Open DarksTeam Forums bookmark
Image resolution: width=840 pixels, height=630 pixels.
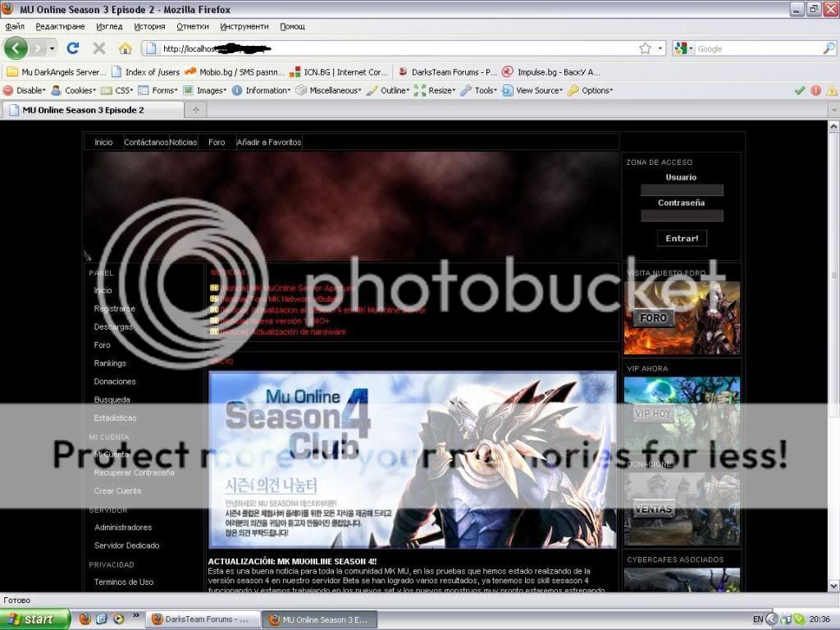coord(448,72)
